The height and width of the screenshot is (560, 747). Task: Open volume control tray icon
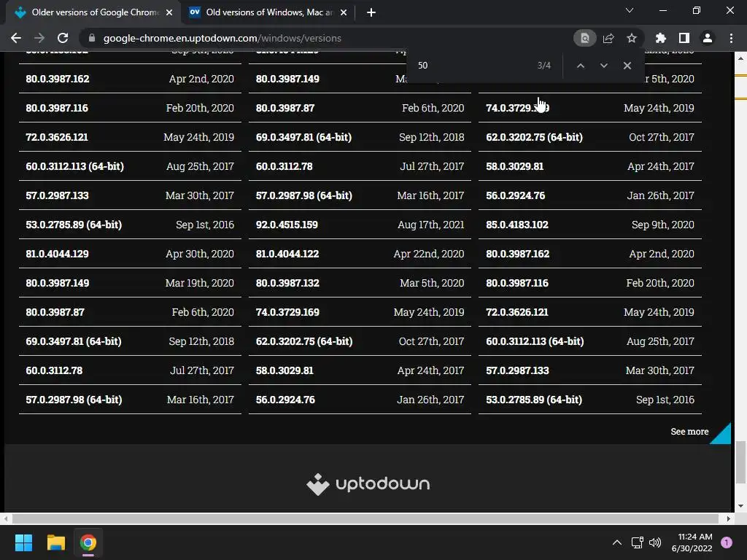tap(655, 542)
